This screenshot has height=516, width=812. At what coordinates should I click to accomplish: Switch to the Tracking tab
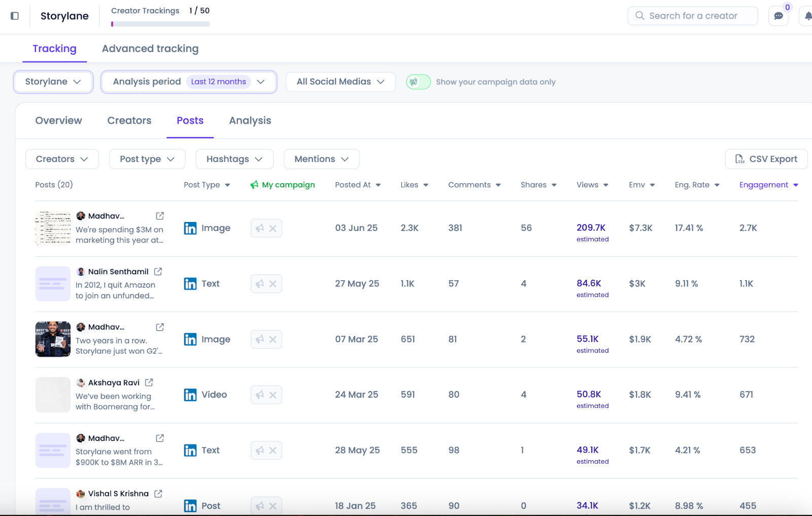54,49
